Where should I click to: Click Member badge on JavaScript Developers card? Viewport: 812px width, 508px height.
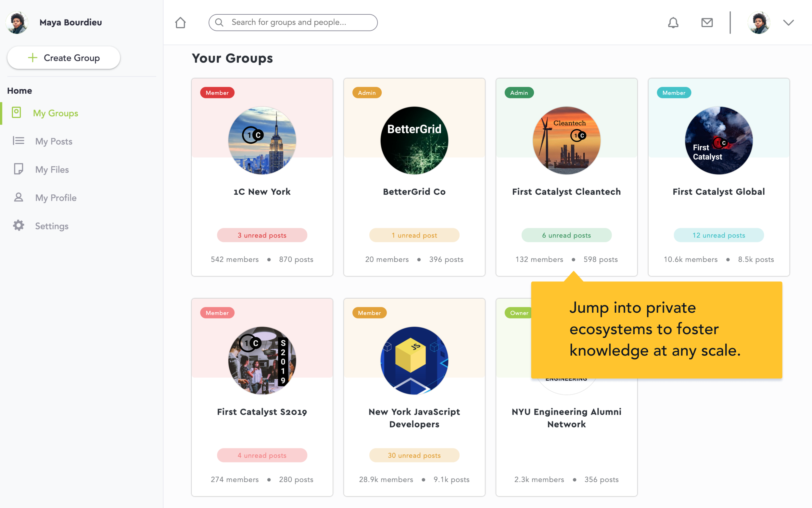click(x=369, y=313)
